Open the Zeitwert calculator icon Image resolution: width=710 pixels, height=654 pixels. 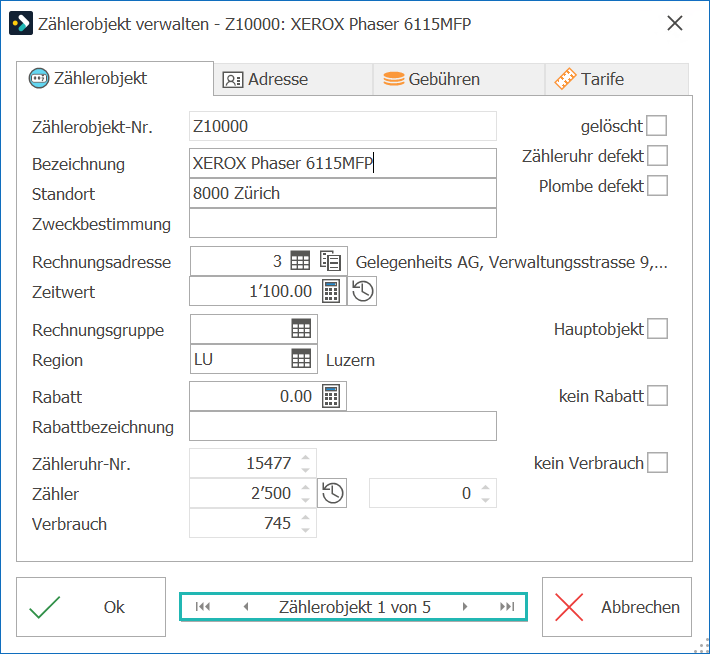(331, 291)
